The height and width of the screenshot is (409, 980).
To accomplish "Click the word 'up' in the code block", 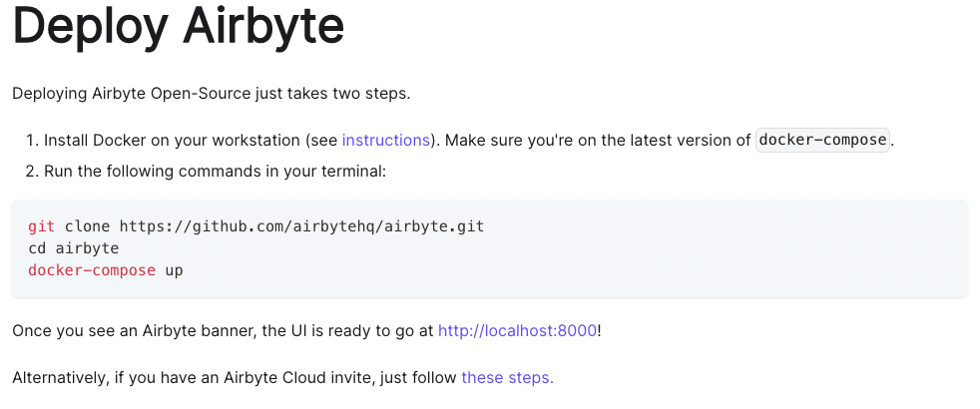I will click(174, 270).
